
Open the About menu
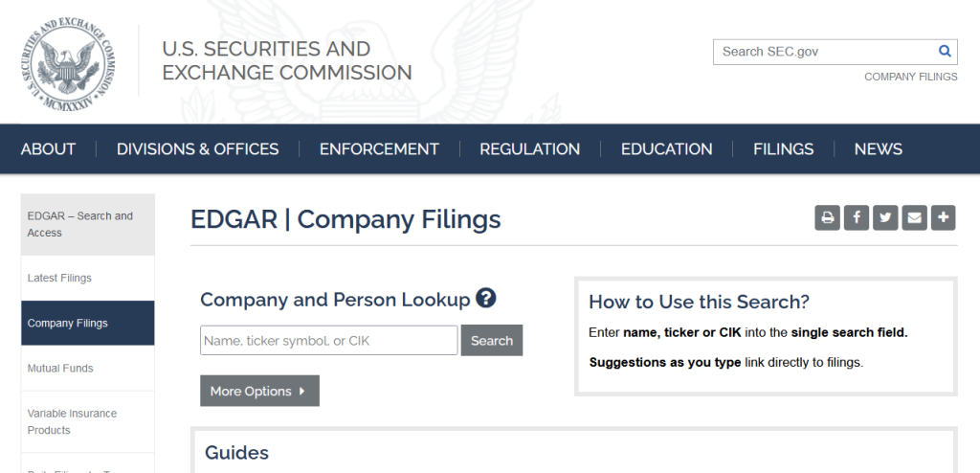pos(48,149)
